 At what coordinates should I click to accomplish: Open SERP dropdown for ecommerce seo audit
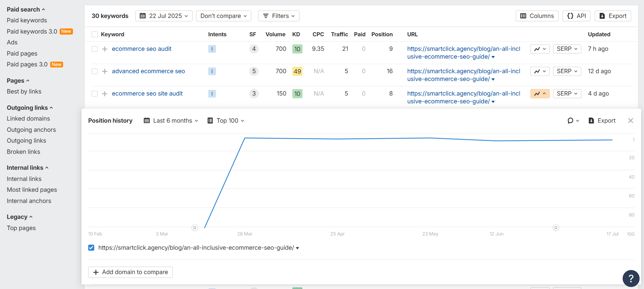tap(567, 49)
